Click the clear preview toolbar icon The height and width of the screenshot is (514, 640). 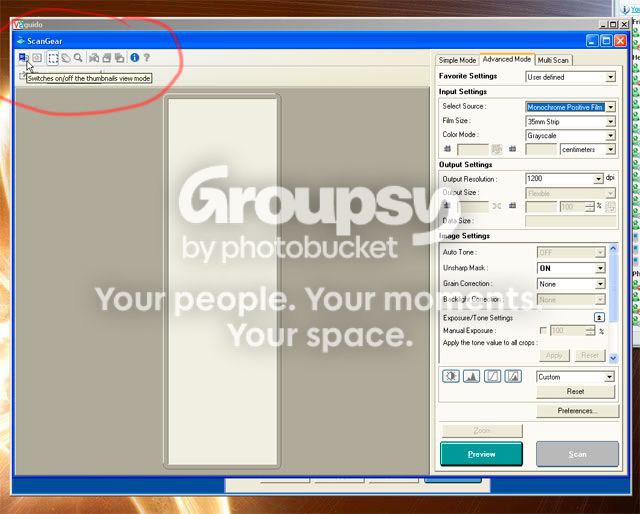click(37, 58)
